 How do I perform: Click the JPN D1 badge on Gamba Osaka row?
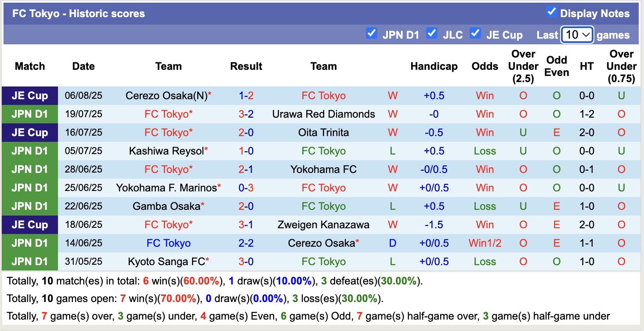(x=29, y=206)
